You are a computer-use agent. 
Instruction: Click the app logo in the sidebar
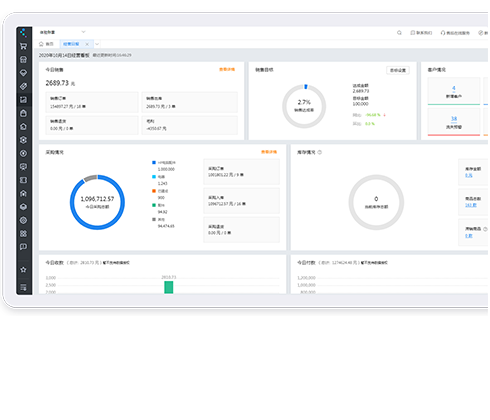click(23, 33)
